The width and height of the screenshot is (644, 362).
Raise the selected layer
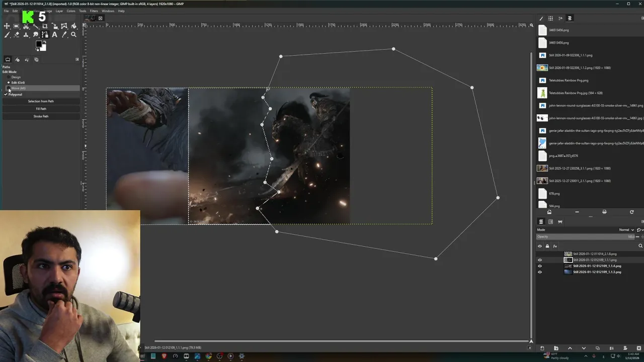point(570,348)
